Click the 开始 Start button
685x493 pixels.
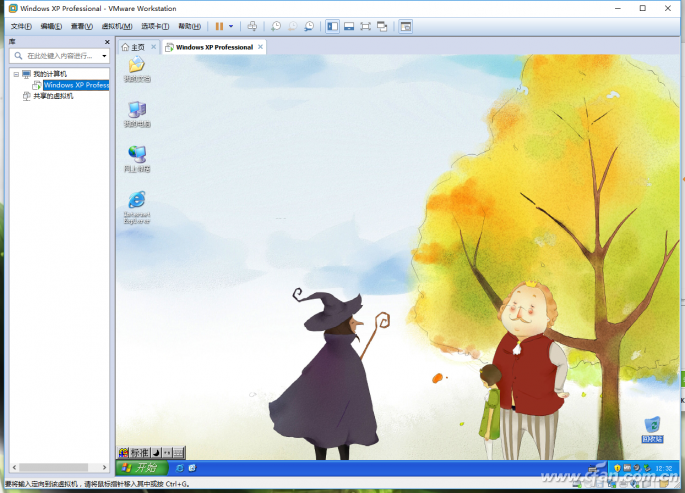[x=142, y=468]
